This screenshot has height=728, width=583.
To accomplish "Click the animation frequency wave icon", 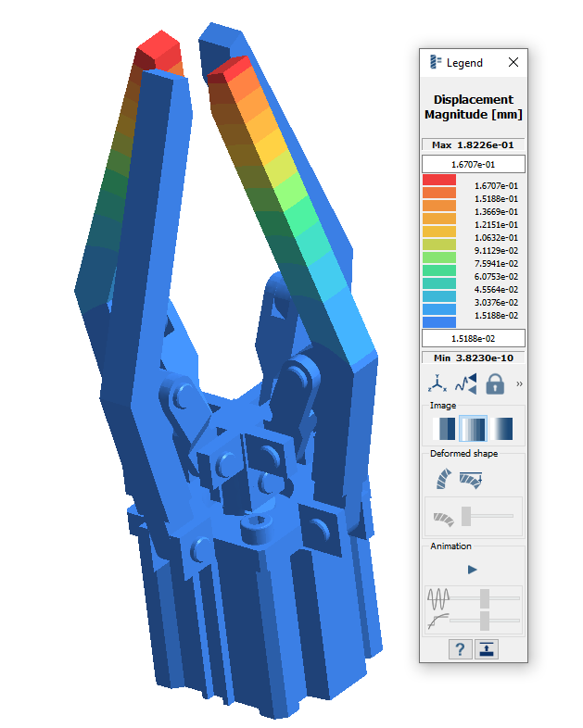I will click(x=438, y=599).
